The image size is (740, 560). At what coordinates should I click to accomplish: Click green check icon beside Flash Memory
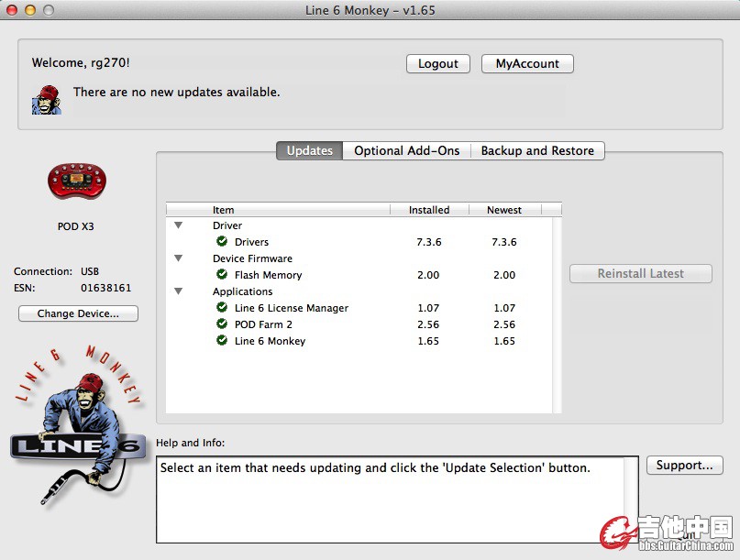[x=222, y=275]
